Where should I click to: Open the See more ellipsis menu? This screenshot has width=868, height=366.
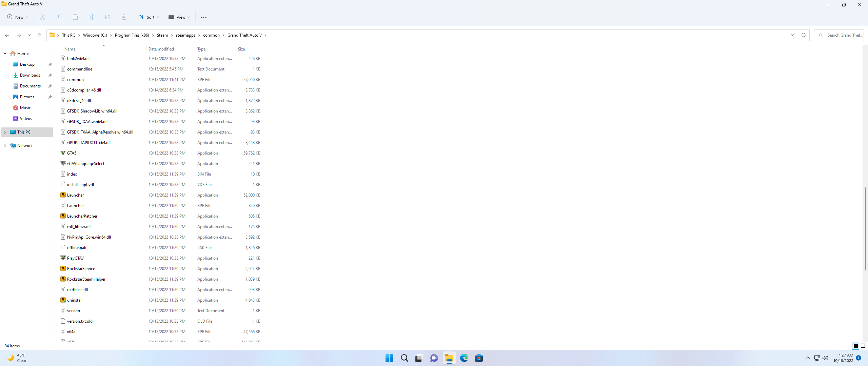click(203, 17)
